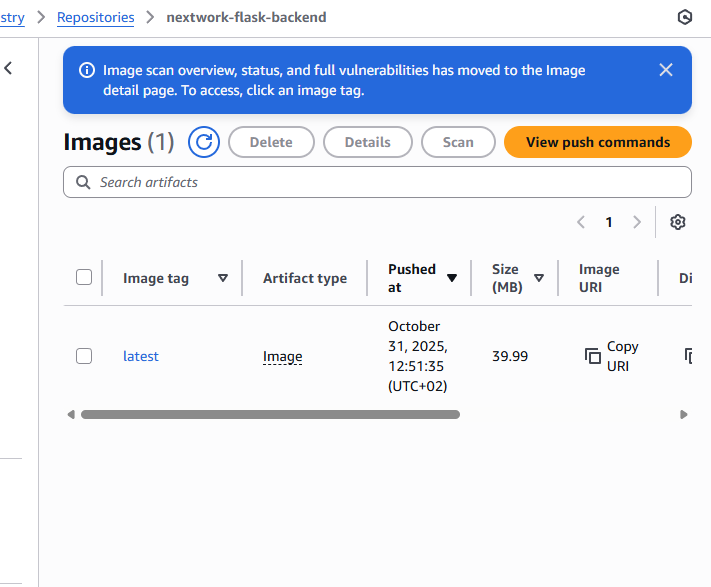Collapse the left navigation panel arrow
Screen dimensions: 711x587
pyautogui.click(x=9, y=68)
